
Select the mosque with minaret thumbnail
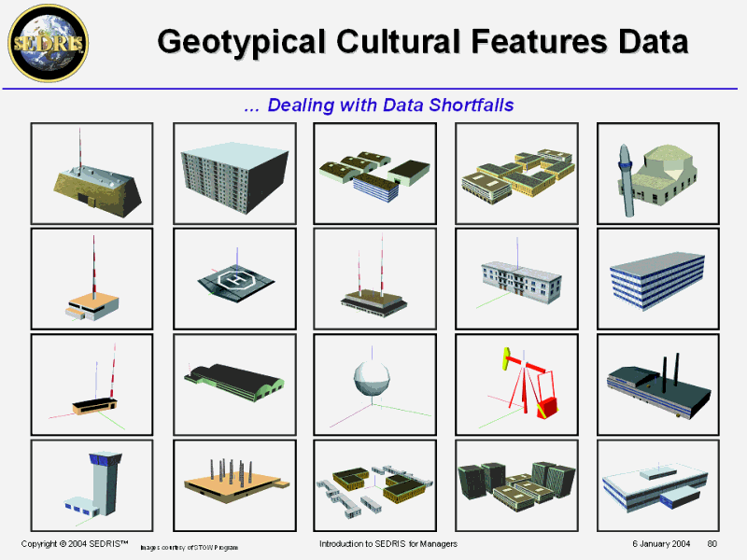click(x=659, y=173)
